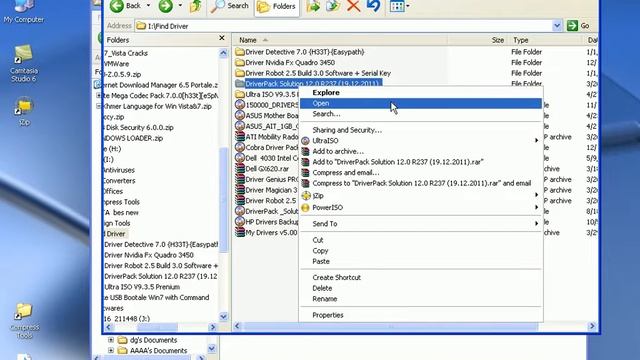Select Explore in the context menu
Viewport: 640px width, 360px height.
(x=420, y=93)
